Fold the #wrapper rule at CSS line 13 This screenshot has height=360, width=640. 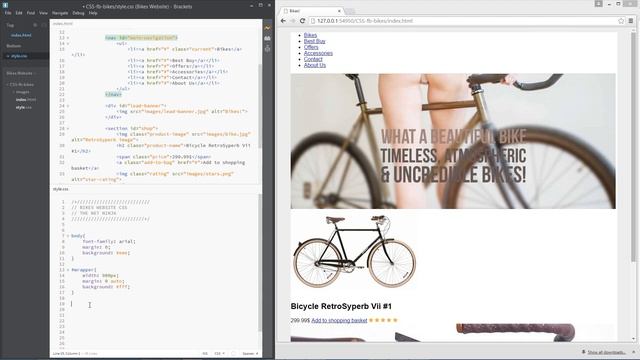coord(68,270)
